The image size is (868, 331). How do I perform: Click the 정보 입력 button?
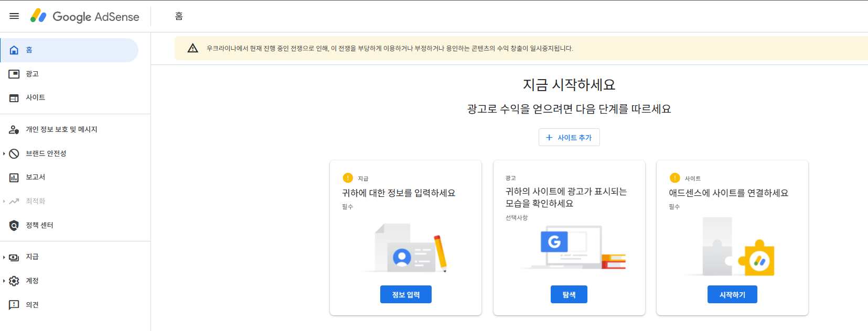(406, 294)
